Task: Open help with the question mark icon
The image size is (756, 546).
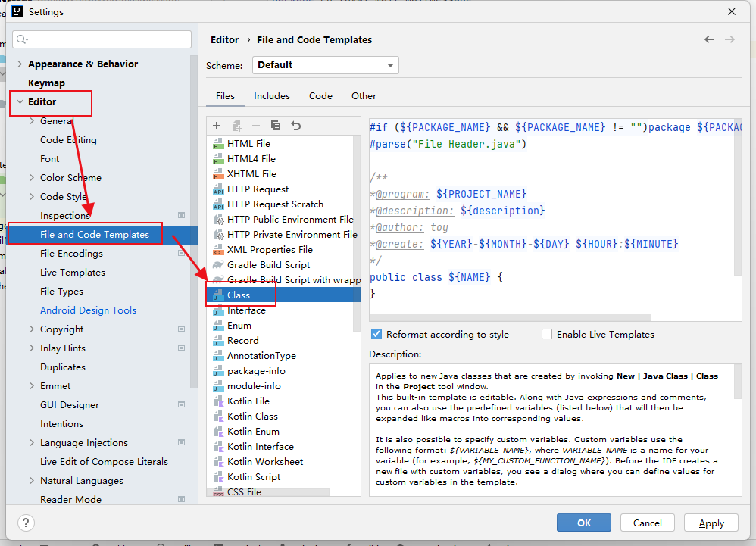Action: [x=26, y=523]
